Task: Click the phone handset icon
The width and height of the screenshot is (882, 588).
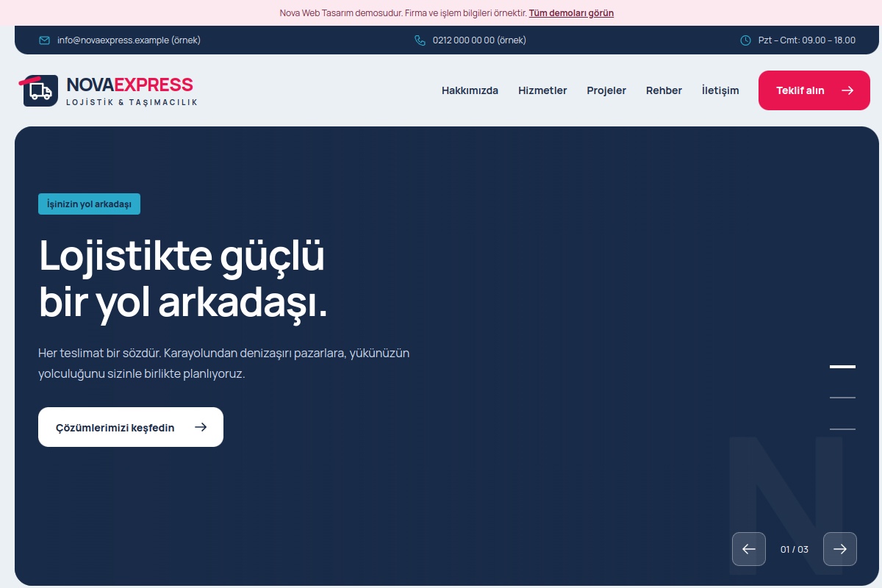Action: pos(420,40)
